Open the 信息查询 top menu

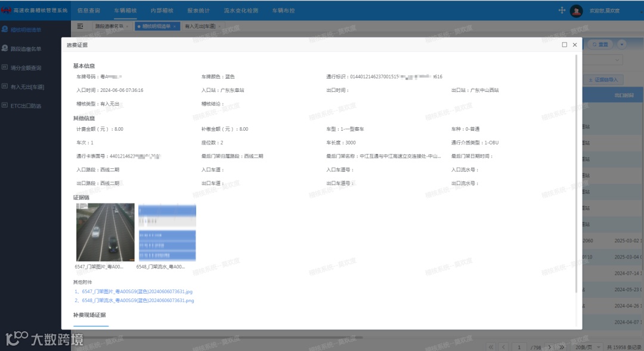[88, 11]
